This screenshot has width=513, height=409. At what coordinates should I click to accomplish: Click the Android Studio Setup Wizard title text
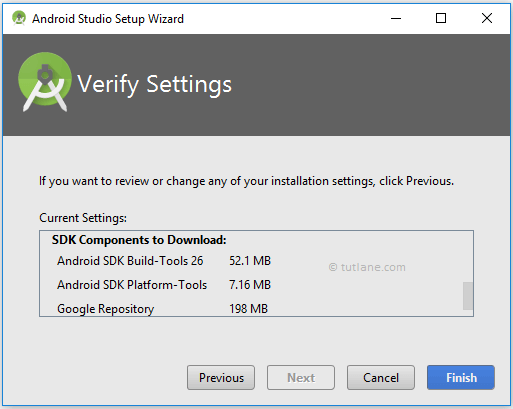coord(108,19)
